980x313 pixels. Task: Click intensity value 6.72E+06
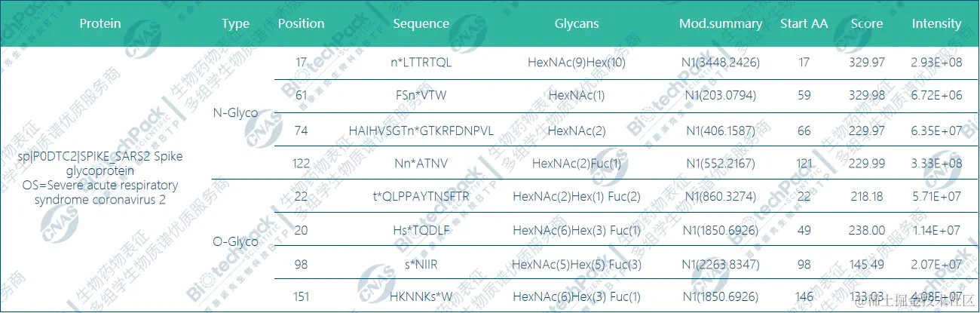pyautogui.click(x=936, y=97)
